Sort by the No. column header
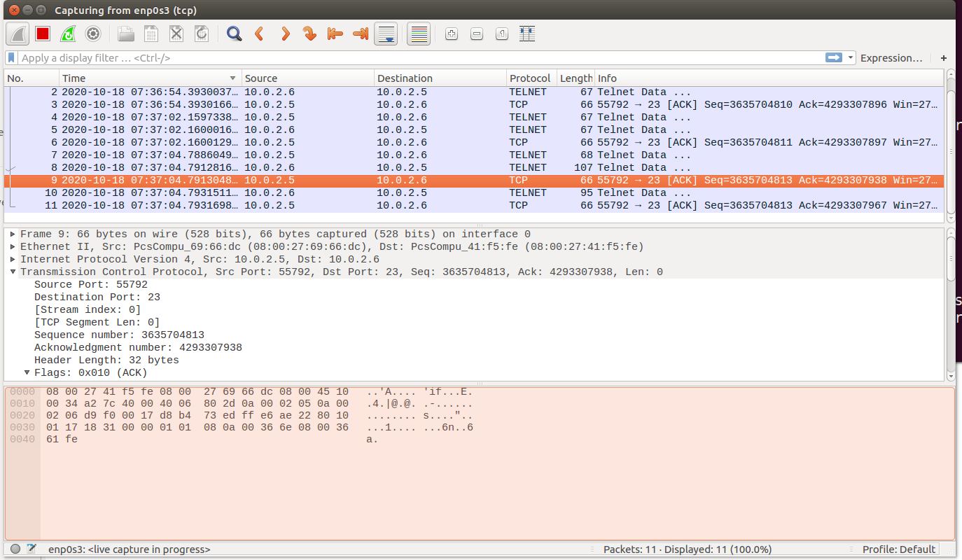The height and width of the screenshot is (560, 962). tap(32, 78)
